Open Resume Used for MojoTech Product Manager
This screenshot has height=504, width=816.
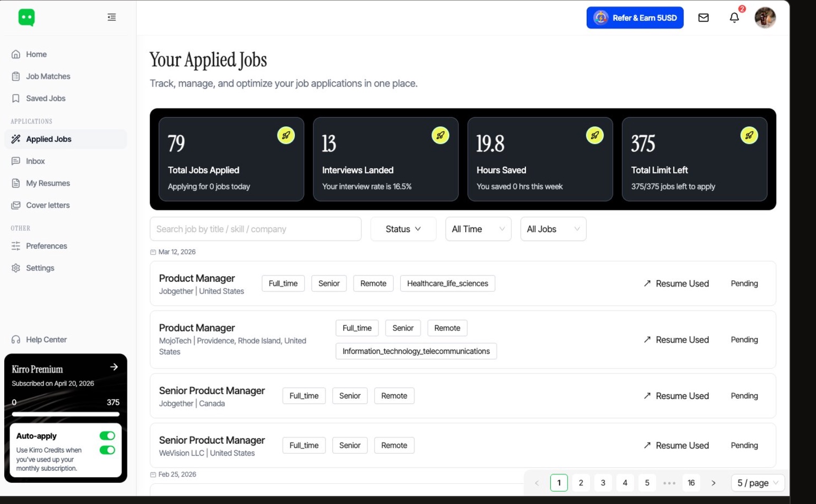(676, 340)
